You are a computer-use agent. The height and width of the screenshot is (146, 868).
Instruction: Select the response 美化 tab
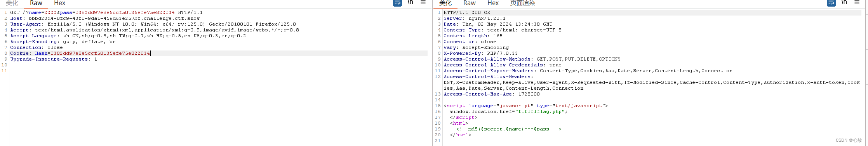click(445, 3)
